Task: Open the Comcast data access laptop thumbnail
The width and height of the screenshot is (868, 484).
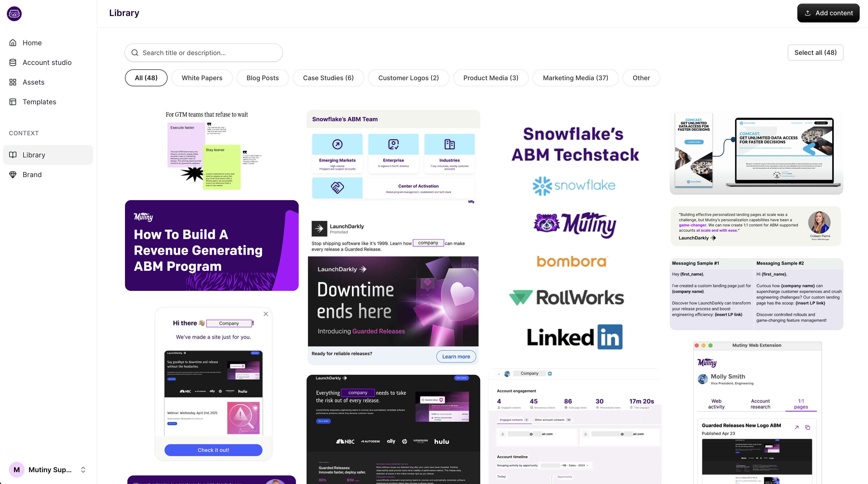Action: tap(756, 152)
